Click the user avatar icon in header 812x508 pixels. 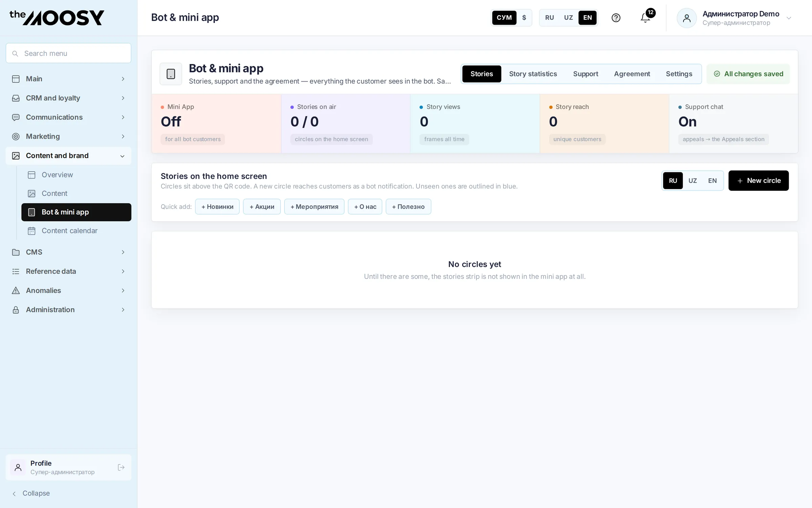pyautogui.click(x=686, y=18)
